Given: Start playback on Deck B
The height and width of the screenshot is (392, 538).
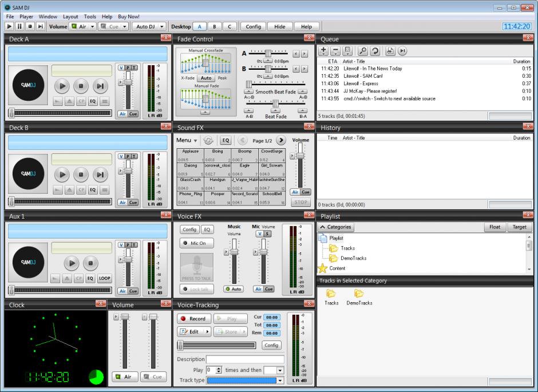Looking at the screenshot, I should 62,175.
